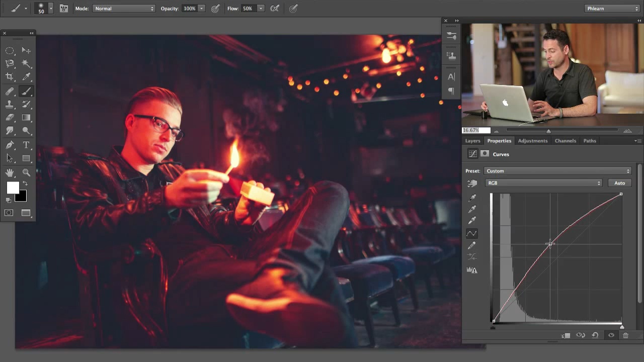Select the Rectangle shape tool
The height and width of the screenshot is (362, 644).
tap(26, 158)
